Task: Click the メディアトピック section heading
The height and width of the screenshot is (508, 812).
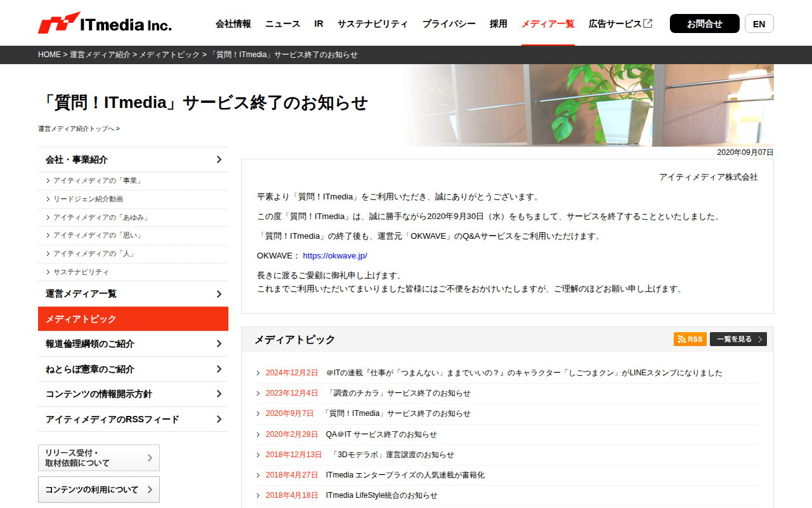Action: 295,340
